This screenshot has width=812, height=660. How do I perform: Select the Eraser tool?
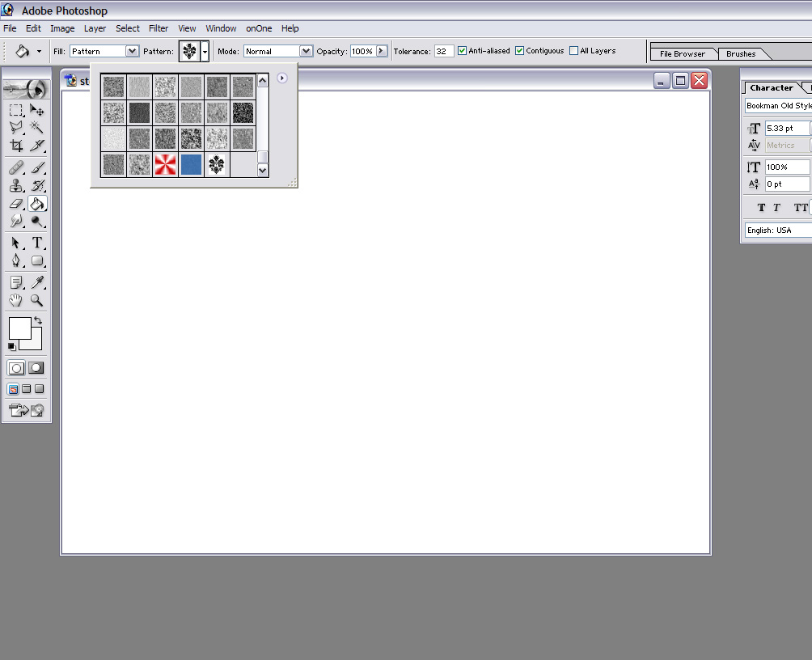[x=16, y=204]
